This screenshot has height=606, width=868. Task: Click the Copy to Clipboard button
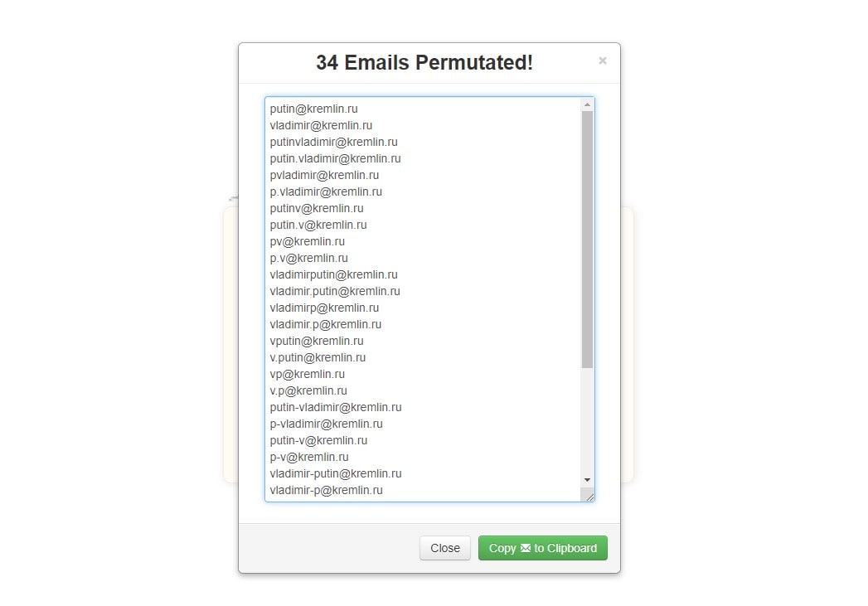[x=542, y=548]
